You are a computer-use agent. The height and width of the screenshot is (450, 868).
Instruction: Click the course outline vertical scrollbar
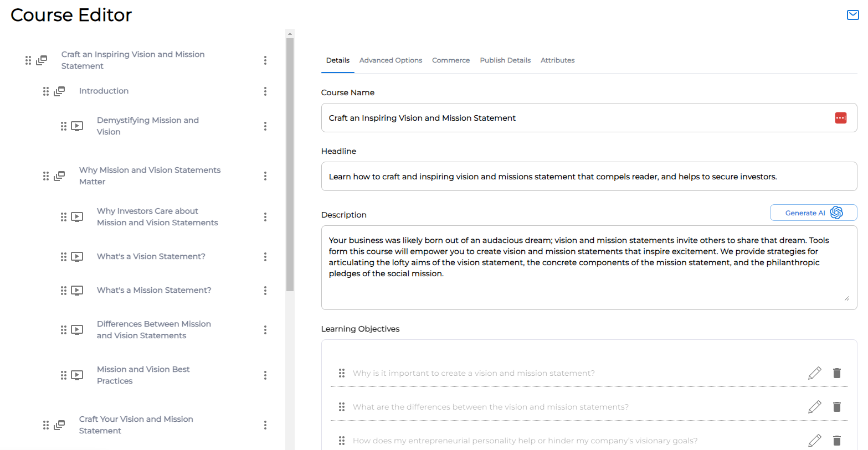click(x=290, y=166)
